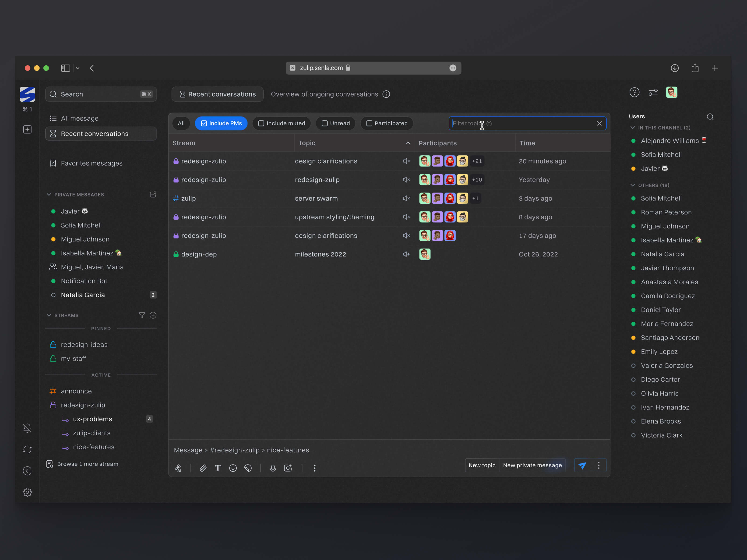Image resolution: width=747 pixels, height=560 pixels.
Task: Focus the Filter topics input field
Action: [523, 123]
